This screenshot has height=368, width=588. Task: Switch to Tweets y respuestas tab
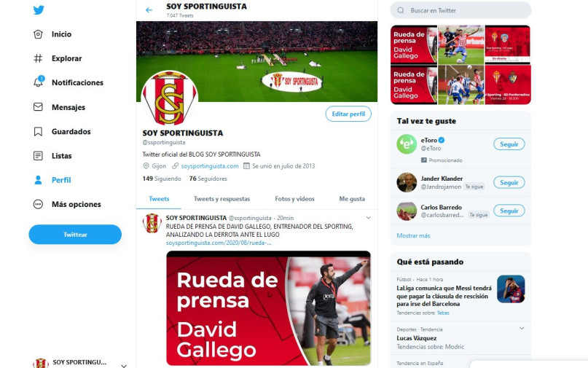point(222,199)
